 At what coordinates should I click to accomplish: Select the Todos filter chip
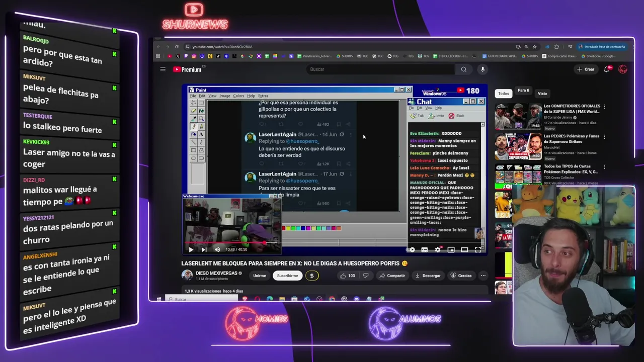tap(504, 94)
